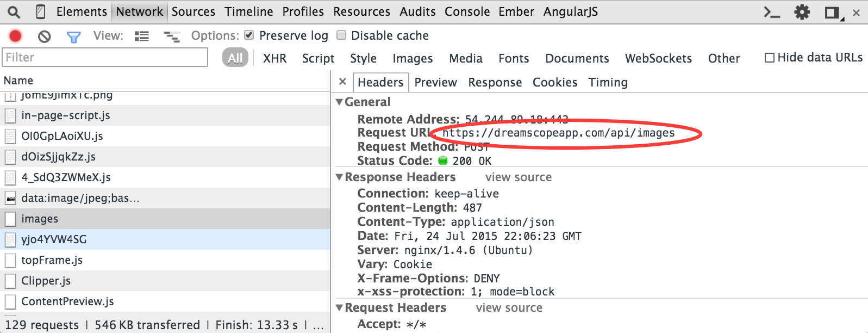The image size is (868, 333).
Task: Click in the Filter text field
Action: (x=105, y=57)
